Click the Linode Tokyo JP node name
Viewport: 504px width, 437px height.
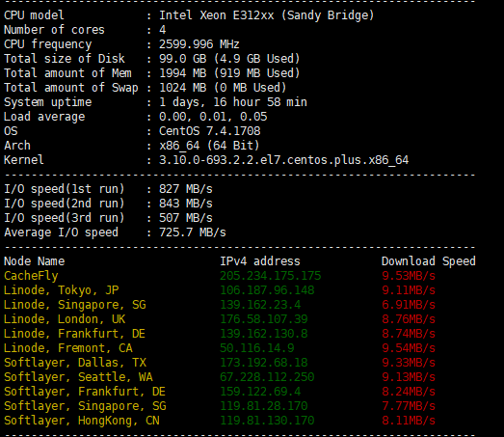pyautogui.click(x=61, y=290)
